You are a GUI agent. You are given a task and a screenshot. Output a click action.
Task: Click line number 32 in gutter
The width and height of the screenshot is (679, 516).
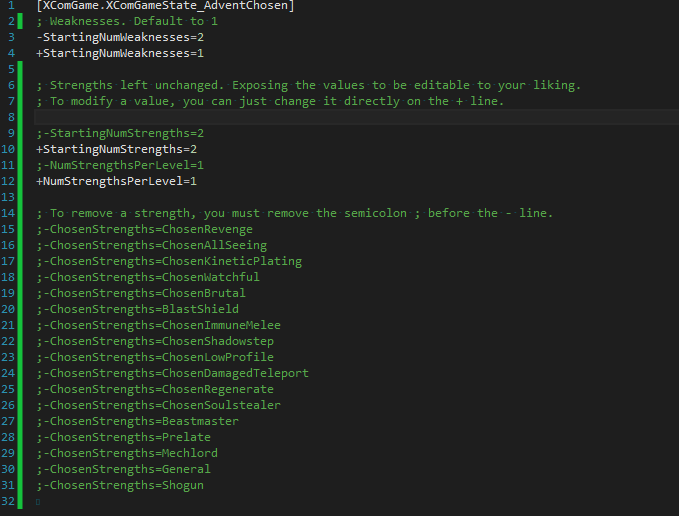[x=8, y=501]
